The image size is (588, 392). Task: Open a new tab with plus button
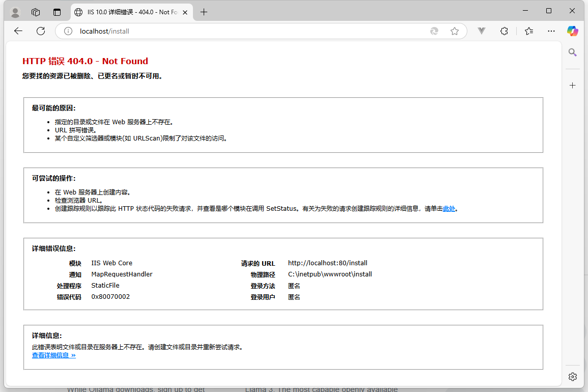(204, 12)
